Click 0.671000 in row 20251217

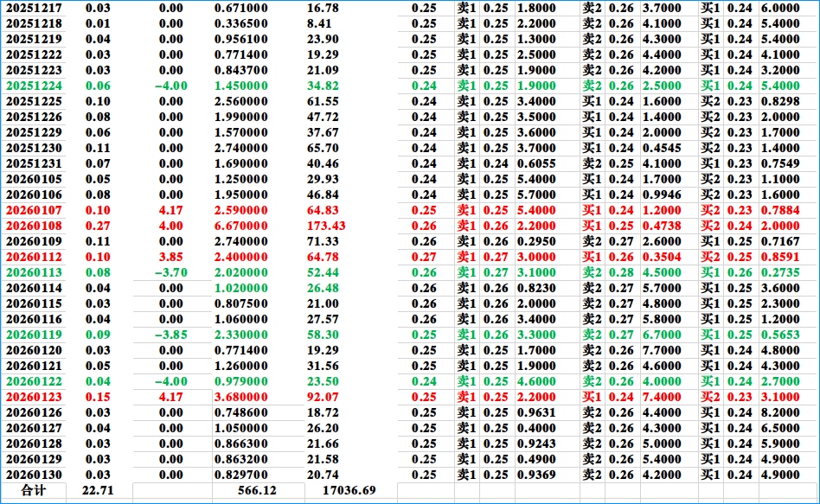pyautogui.click(x=241, y=8)
